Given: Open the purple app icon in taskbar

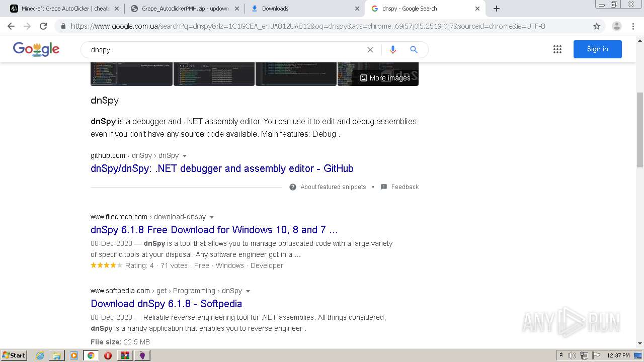Looking at the screenshot, I should tap(142, 355).
